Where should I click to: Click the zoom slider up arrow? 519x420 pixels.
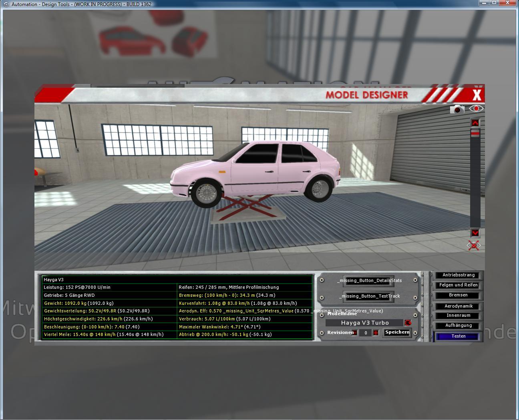(x=475, y=123)
